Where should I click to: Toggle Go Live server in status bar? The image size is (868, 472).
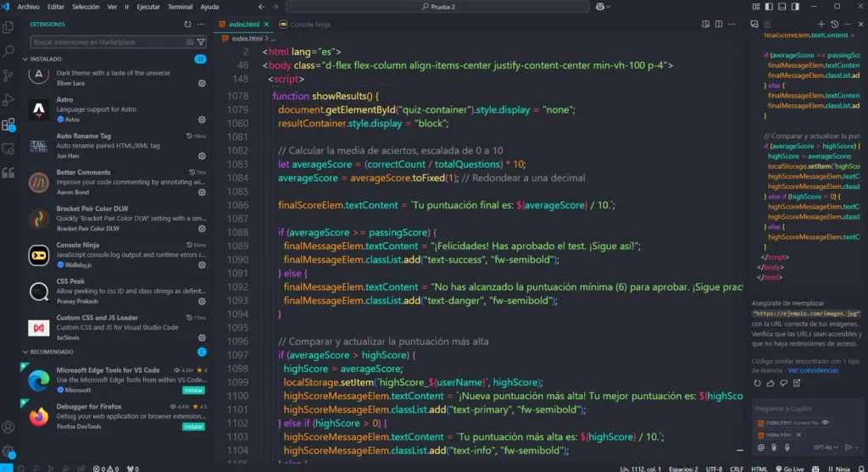(790, 467)
